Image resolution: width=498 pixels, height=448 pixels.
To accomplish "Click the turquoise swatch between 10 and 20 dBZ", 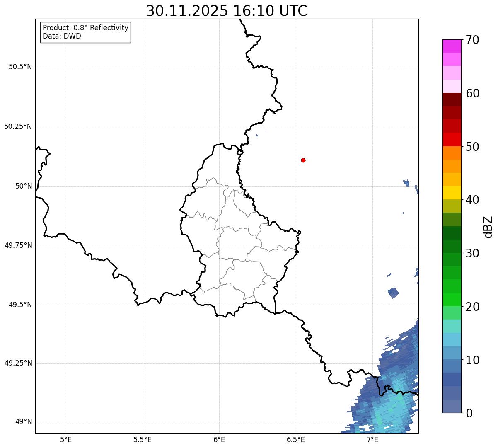I will click(x=452, y=326).
